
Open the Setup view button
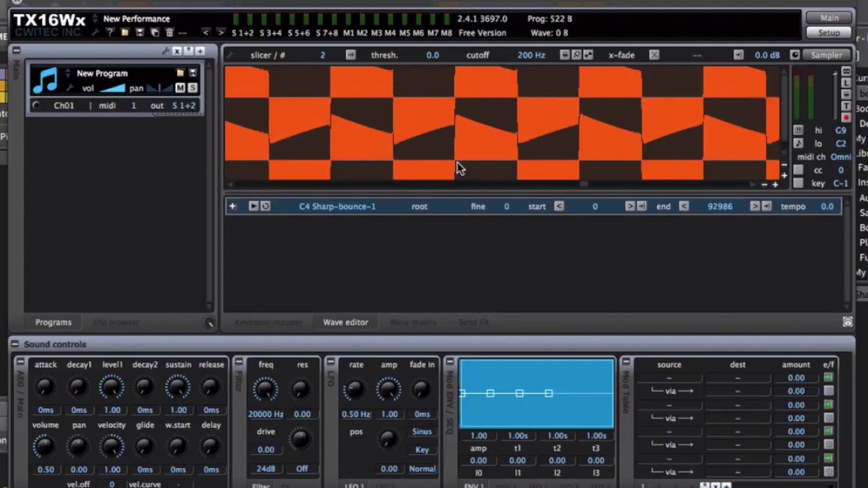tap(829, 33)
